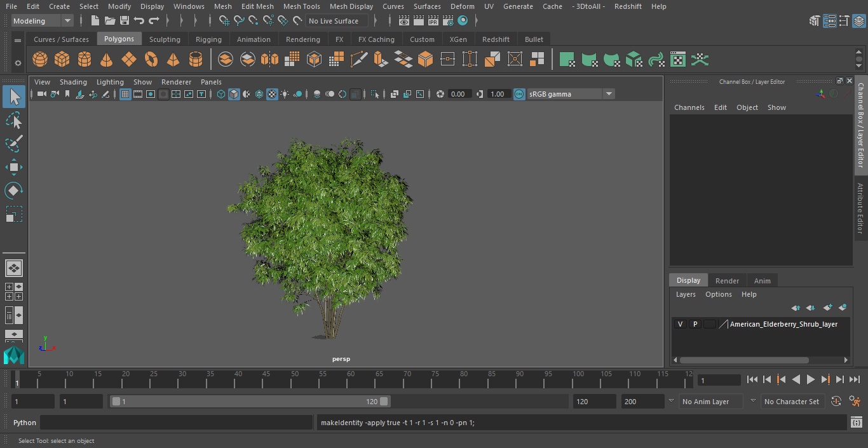Click the viewport gamma value 1.00 field
The height and width of the screenshot is (448, 868).
498,94
